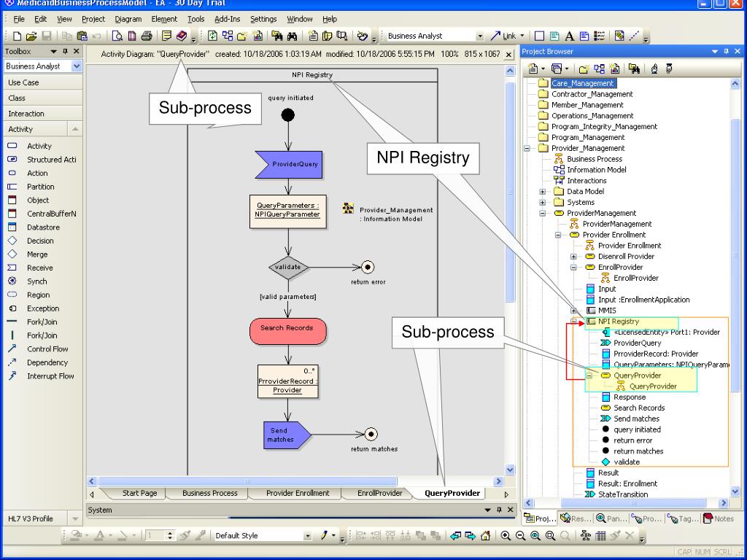Click the purple help book icon
747x560 pixels.
[182, 36]
